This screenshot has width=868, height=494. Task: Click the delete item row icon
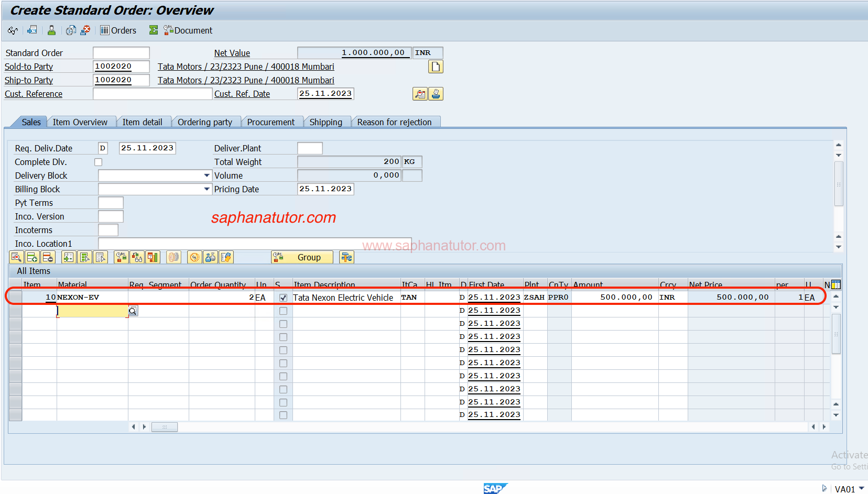click(x=48, y=257)
